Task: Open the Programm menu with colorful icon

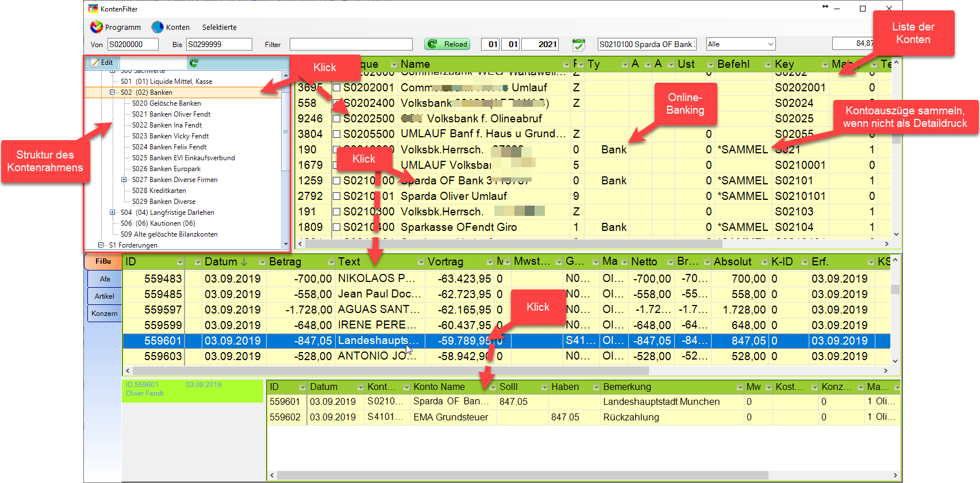Action: pyautogui.click(x=116, y=27)
